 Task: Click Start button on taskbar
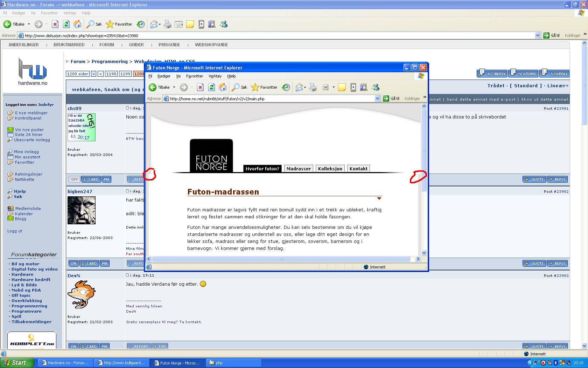tap(17, 363)
